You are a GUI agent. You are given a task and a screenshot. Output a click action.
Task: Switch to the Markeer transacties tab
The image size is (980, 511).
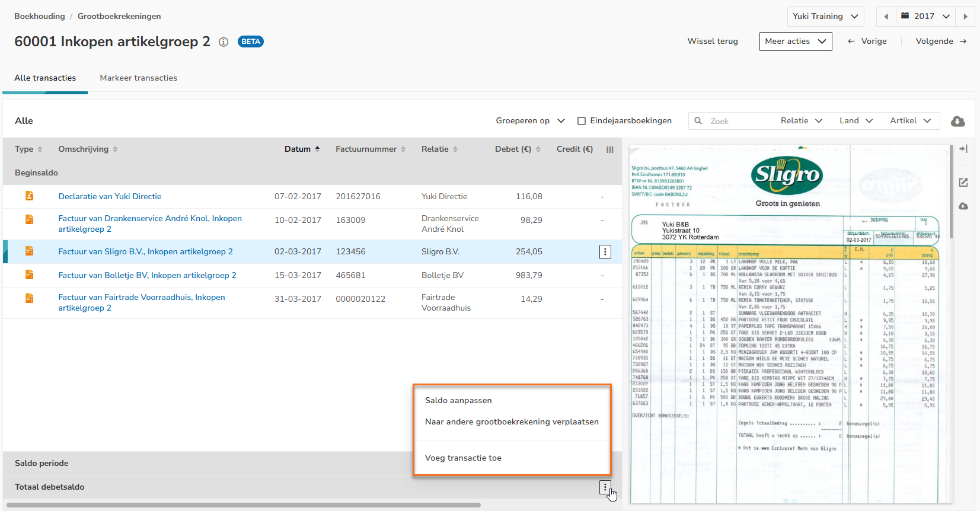[x=138, y=78]
